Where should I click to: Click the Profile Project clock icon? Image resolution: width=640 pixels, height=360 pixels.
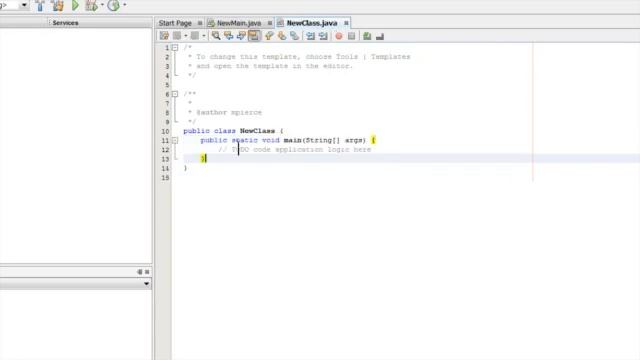pos(113,6)
